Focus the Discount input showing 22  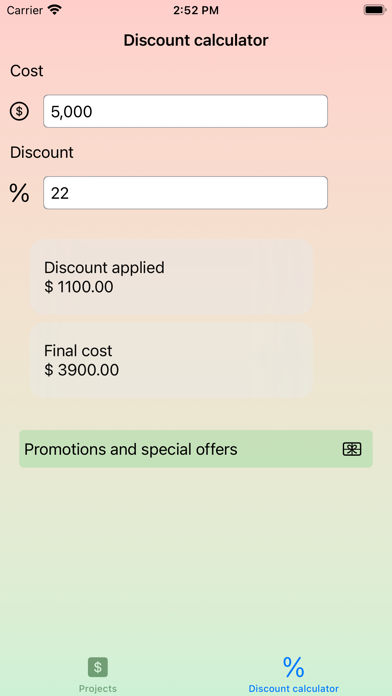[186, 193]
